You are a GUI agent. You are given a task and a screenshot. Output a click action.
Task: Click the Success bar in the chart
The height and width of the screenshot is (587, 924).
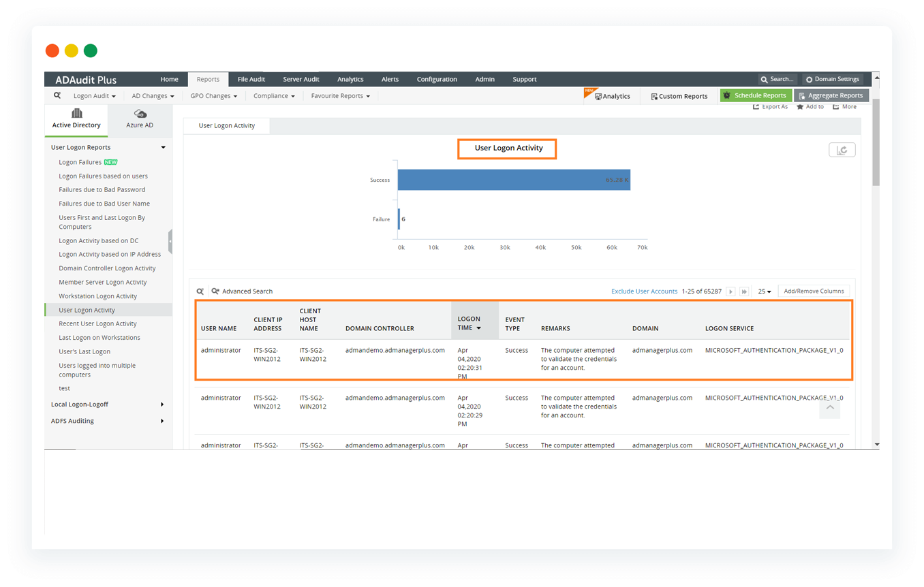(514, 180)
